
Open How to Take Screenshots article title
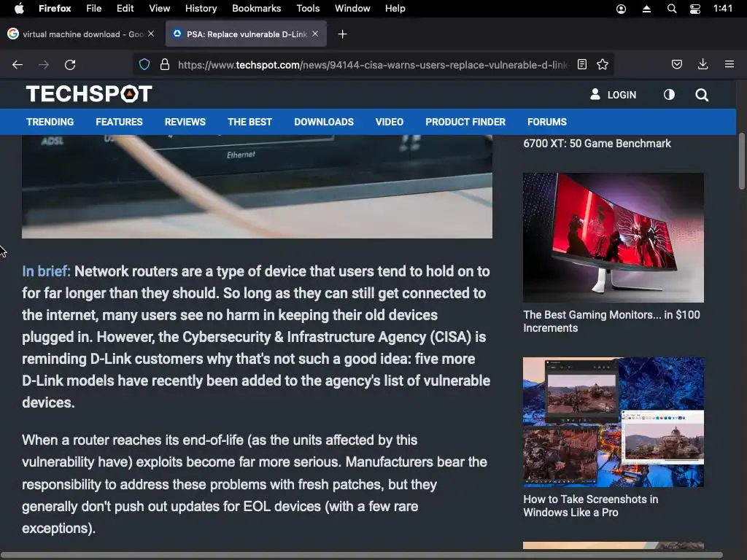pyautogui.click(x=591, y=506)
